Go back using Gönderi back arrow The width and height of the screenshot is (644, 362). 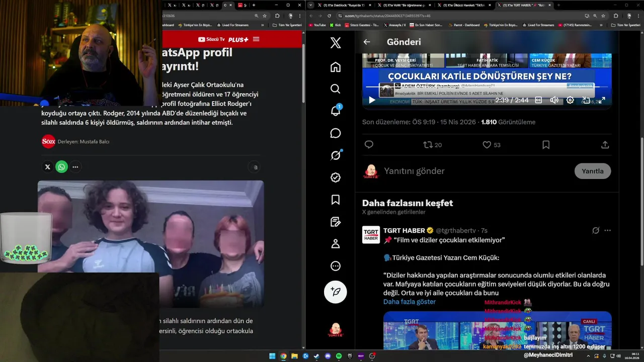point(367,42)
